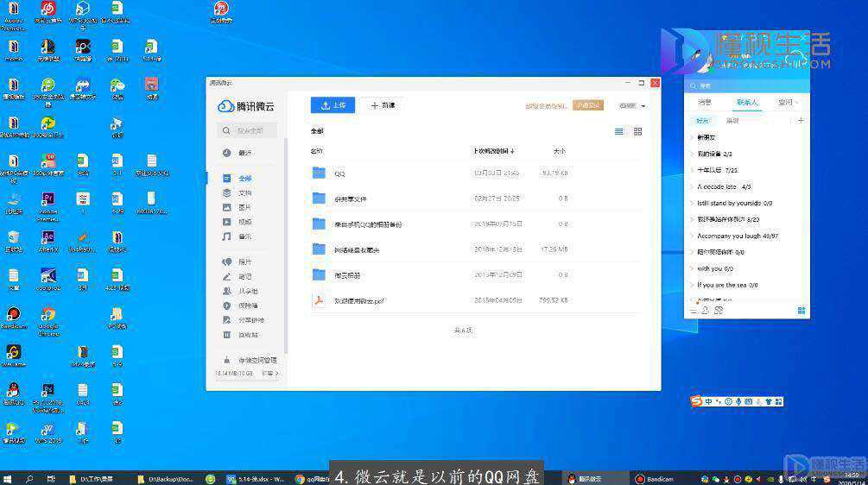This screenshot has height=485, width=868.
Task: Click the tan membership button in the Weiyun header
Action: tap(588, 105)
